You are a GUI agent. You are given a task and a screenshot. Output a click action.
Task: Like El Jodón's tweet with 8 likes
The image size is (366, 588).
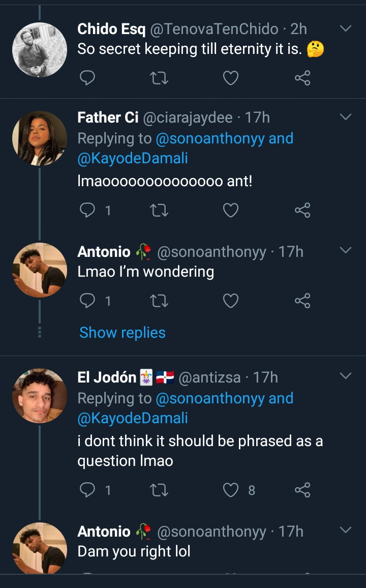pos(231,490)
